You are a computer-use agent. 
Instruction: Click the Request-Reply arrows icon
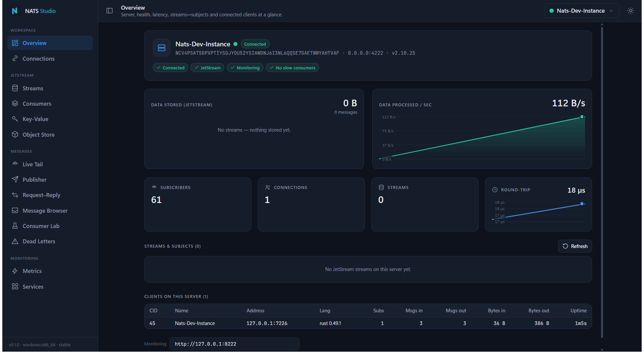point(15,195)
